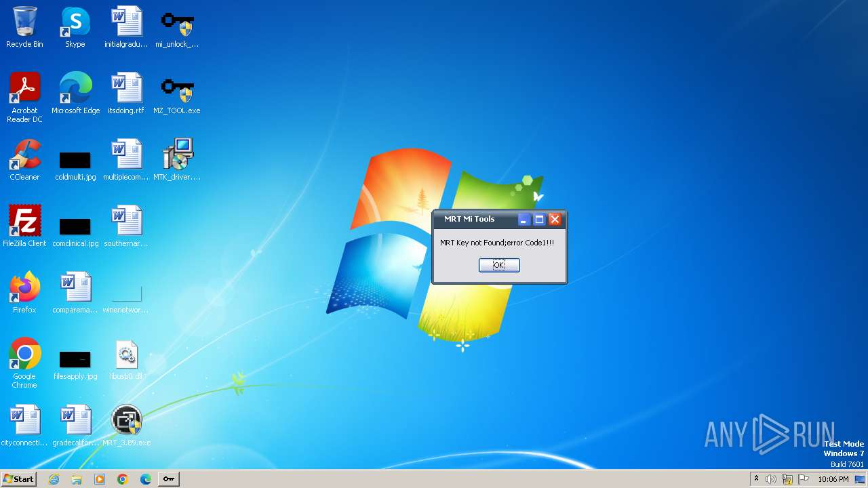Screen dimensions: 868x488
Task: Open the volume speaker tray icon
Action: tap(771, 479)
